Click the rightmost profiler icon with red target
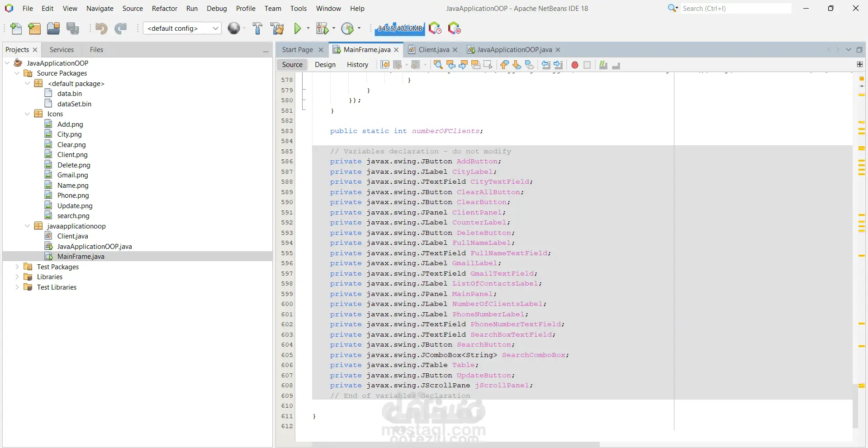Image resolution: width=868 pixels, height=448 pixels. (454, 29)
